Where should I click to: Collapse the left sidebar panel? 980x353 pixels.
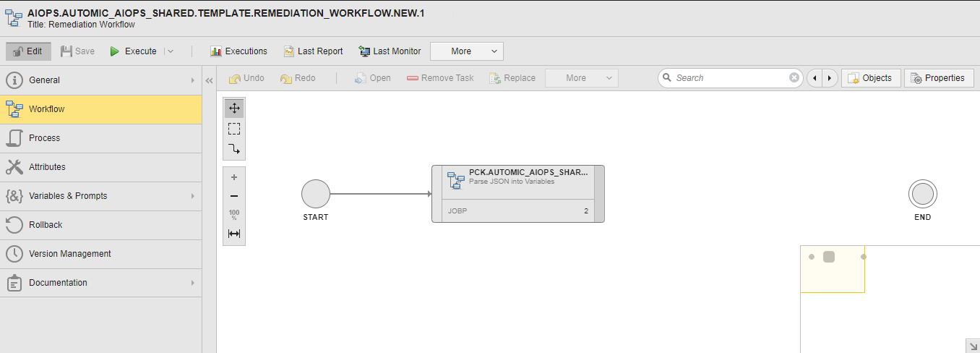210,80
